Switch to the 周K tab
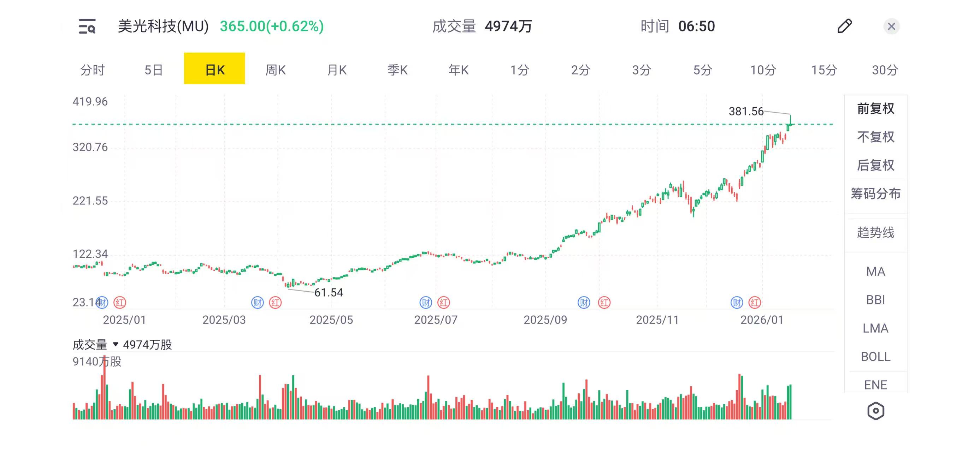 tap(276, 70)
